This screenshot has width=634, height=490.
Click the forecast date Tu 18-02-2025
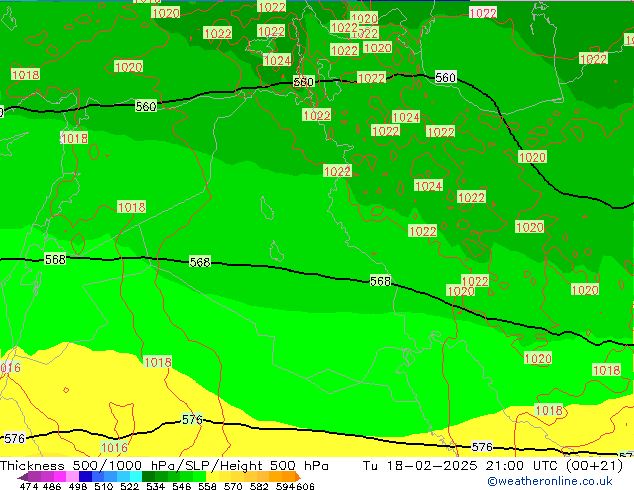(420, 466)
